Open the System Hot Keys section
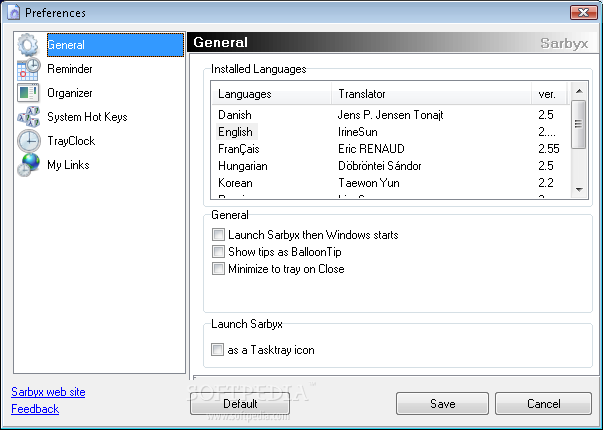Image resolution: width=603 pixels, height=430 pixels. 87,117
